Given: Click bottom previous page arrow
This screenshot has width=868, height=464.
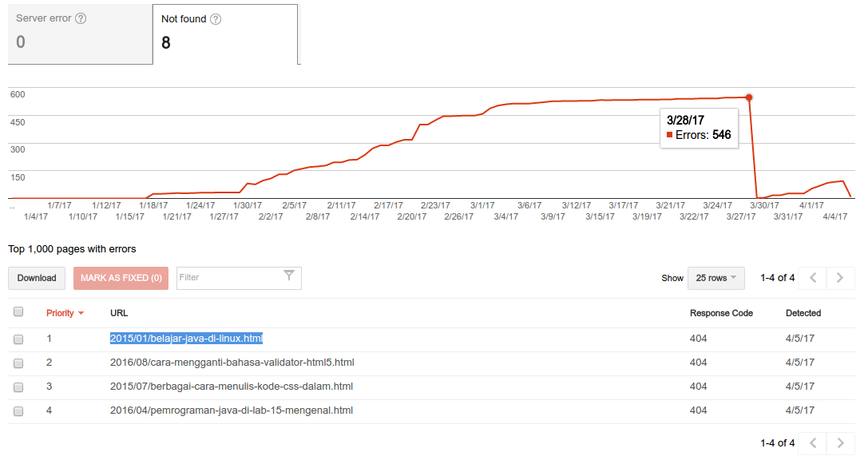Looking at the screenshot, I should pos(813,442).
